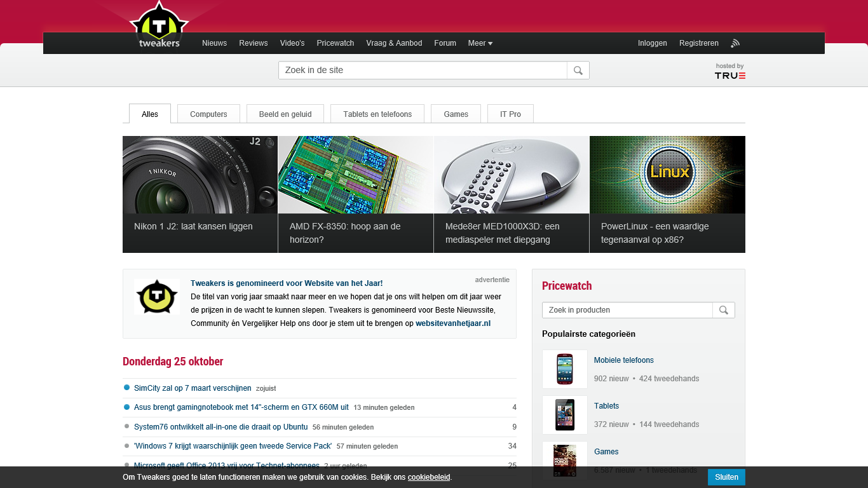Open Reviews in the navigation bar

pyautogui.click(x=254, y=43)
